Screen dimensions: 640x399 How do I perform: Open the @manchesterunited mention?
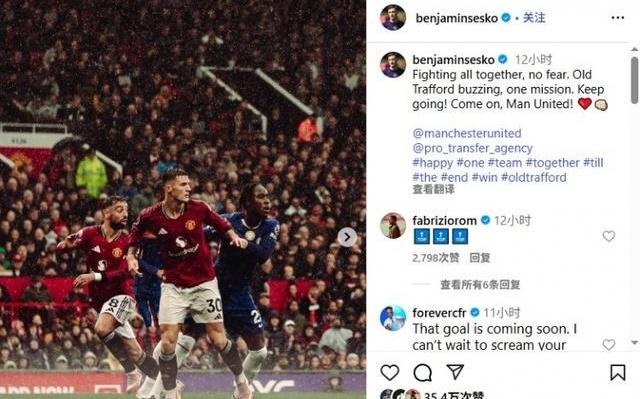point(467,133)
